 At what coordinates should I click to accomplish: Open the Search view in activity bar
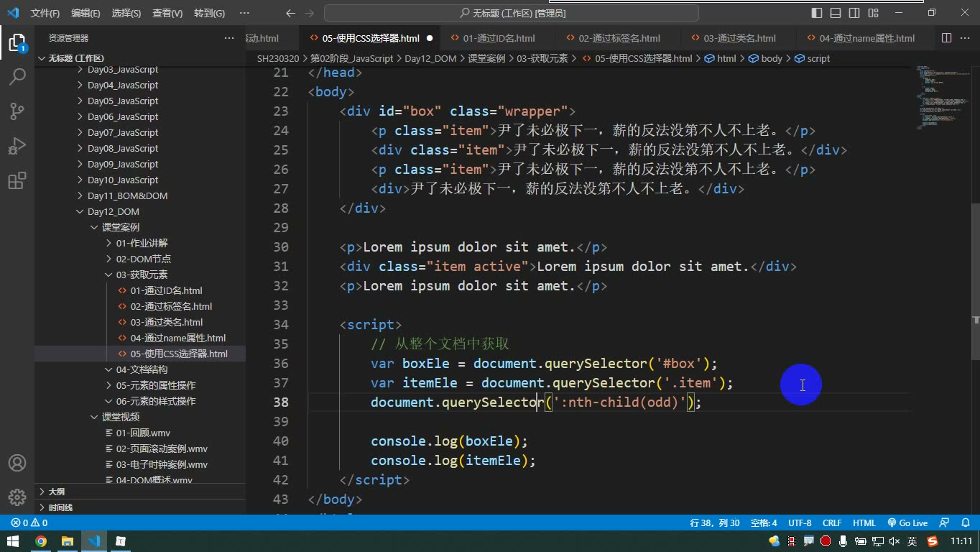[x=17, y=76]
